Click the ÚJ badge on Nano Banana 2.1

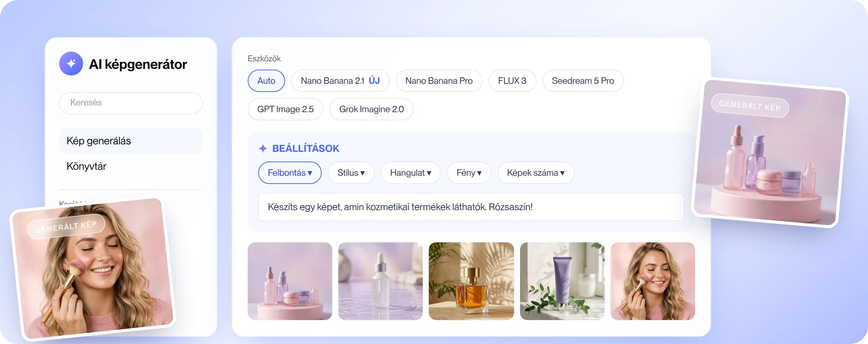click(x=374, y=81)
